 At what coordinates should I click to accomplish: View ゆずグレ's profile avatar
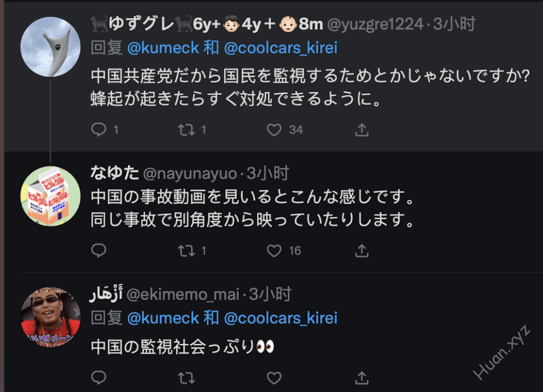pyautogui.click(x=50, y=47)
